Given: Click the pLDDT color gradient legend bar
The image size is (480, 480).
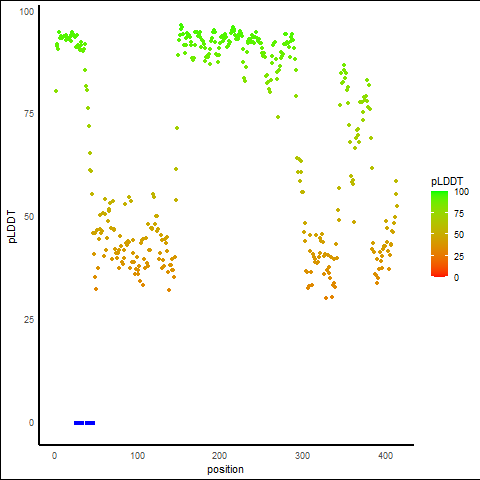Looking at the screenshot, I should click(439, 234).
